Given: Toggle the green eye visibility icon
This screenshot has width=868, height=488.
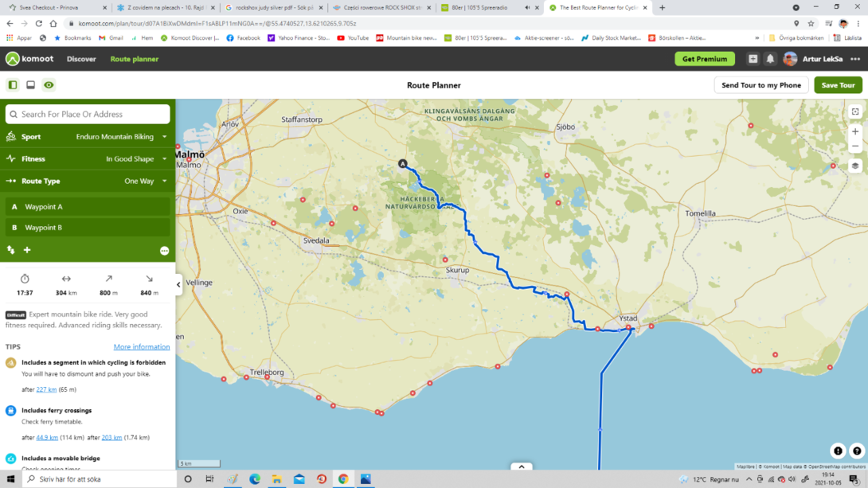Looking at the screenshot, I should point(49,85).
